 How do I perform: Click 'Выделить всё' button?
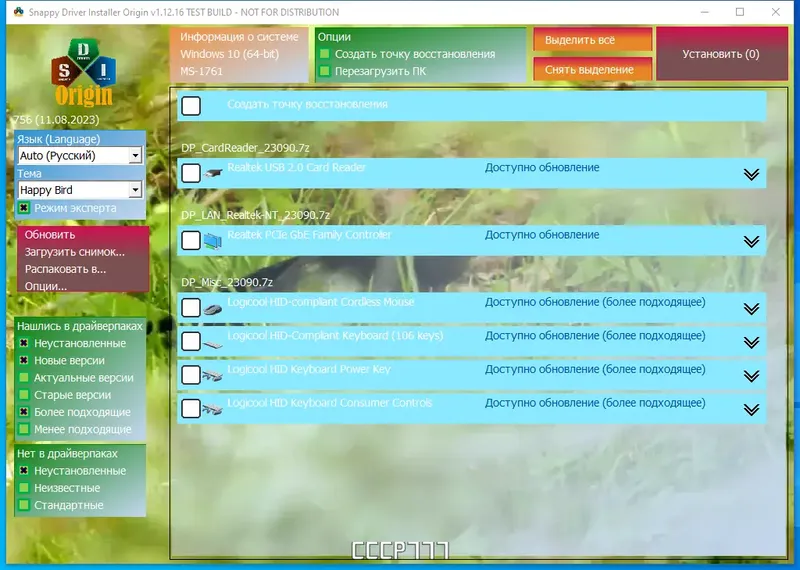click(x=592, y=40)
